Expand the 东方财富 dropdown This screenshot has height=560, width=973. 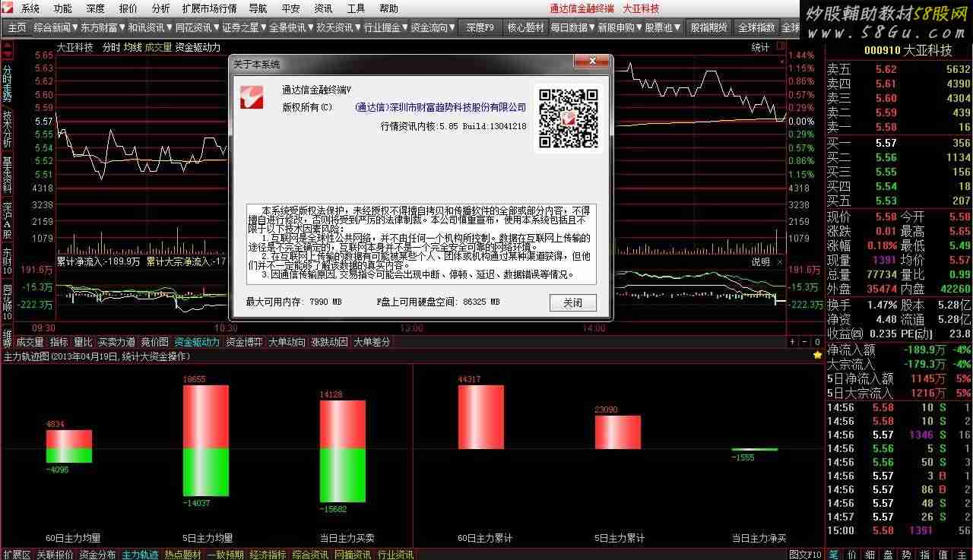[x=103, y=27]
